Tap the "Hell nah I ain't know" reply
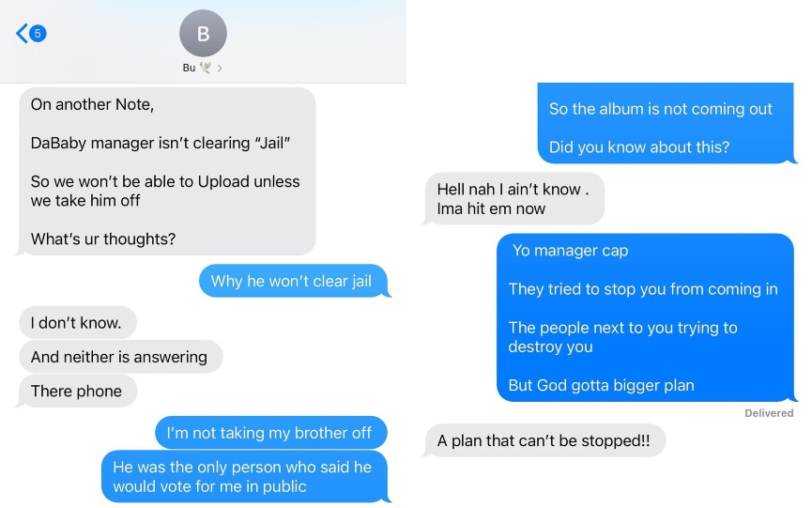The image size is (812, 508). click(x=514, y=198)
